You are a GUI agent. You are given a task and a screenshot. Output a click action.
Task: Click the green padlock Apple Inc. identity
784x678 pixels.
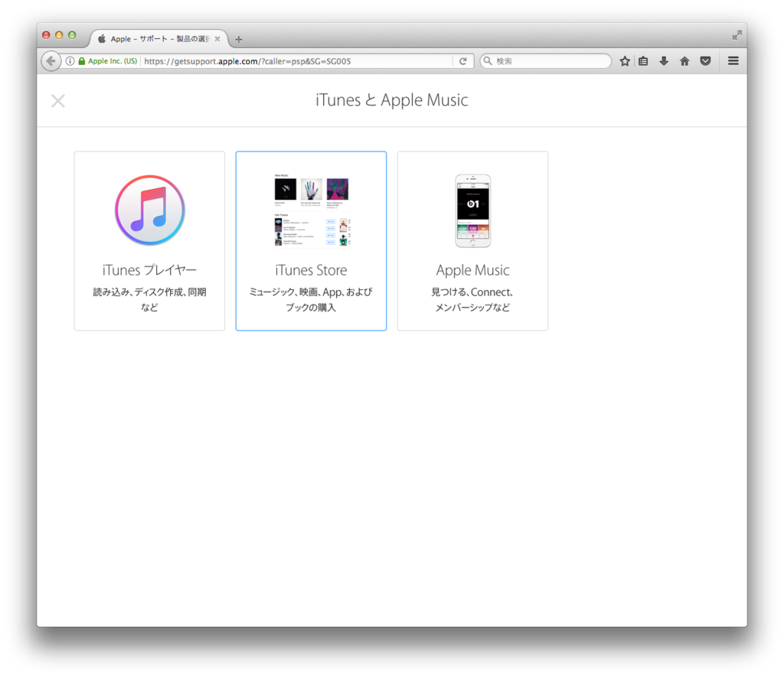coord(107,61)
